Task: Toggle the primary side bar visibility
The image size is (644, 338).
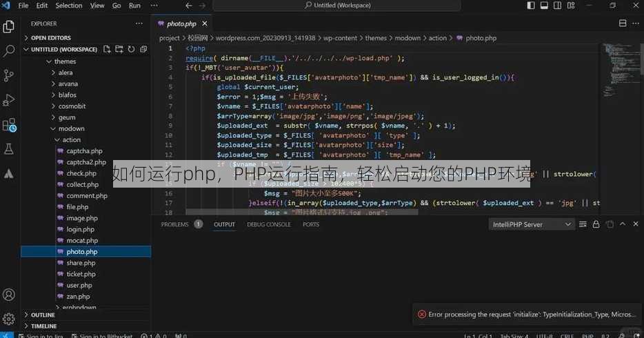Action: tap(531, 6)
